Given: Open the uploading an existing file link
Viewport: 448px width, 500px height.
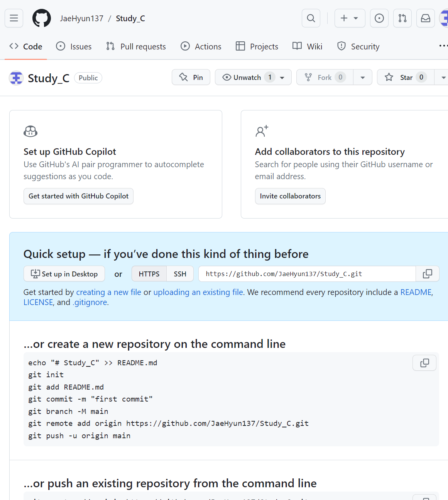Looking at the screenshot, I should coord(198,292).
